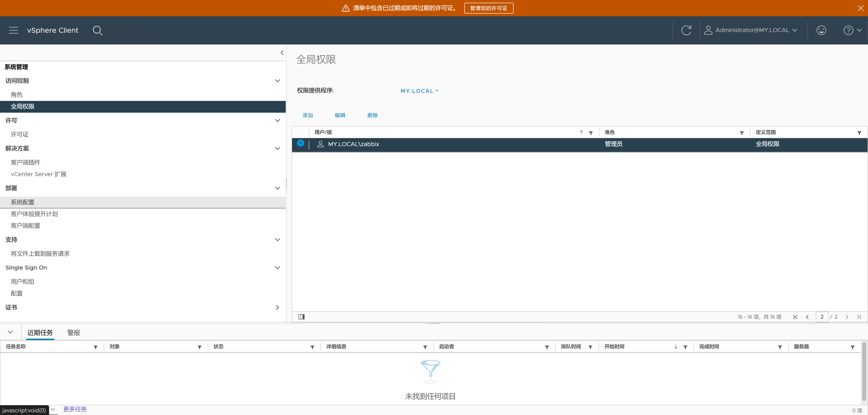Open the MY.LOCAL provider dropdown
Viewport: 868px width, 415px height.
pos(420,91)
